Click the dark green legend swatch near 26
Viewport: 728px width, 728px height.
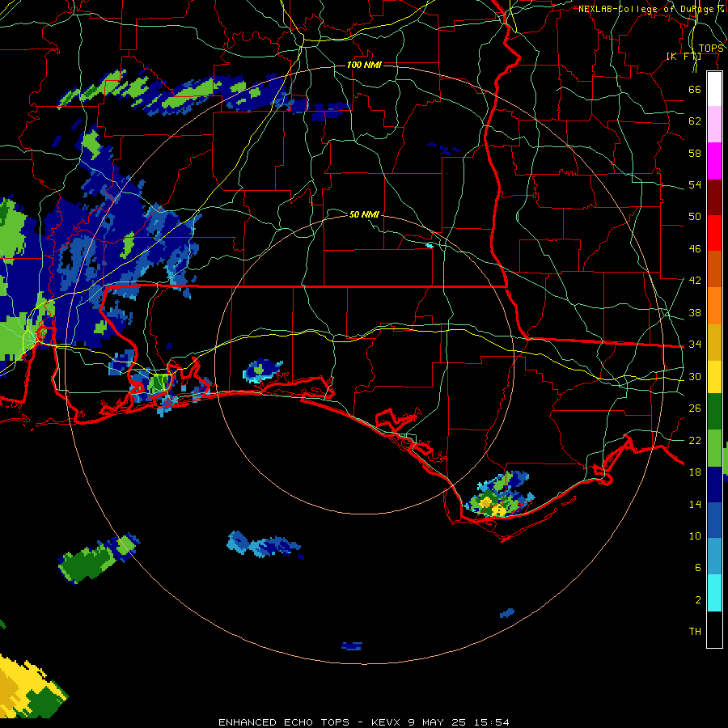714,412
